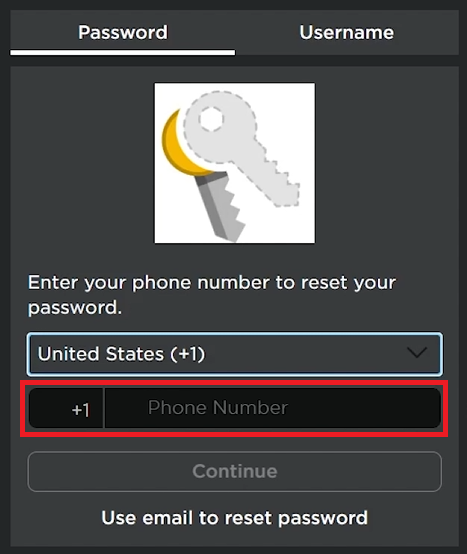The image size is (467, 554).
Task: Click the Phone Number placeholder text
Action: tap(218, 407)
